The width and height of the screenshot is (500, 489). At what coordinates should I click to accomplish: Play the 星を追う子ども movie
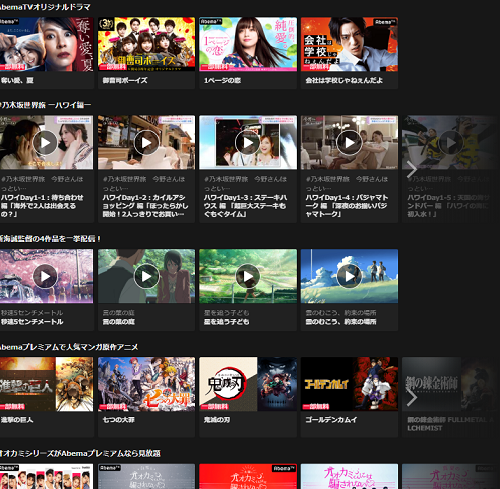point(248,276)
